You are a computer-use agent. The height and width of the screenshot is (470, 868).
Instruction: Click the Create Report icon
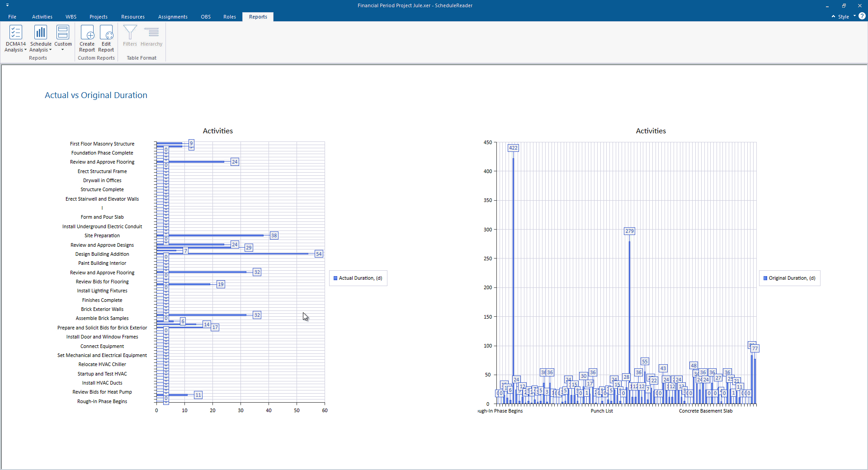pos(87,33)
